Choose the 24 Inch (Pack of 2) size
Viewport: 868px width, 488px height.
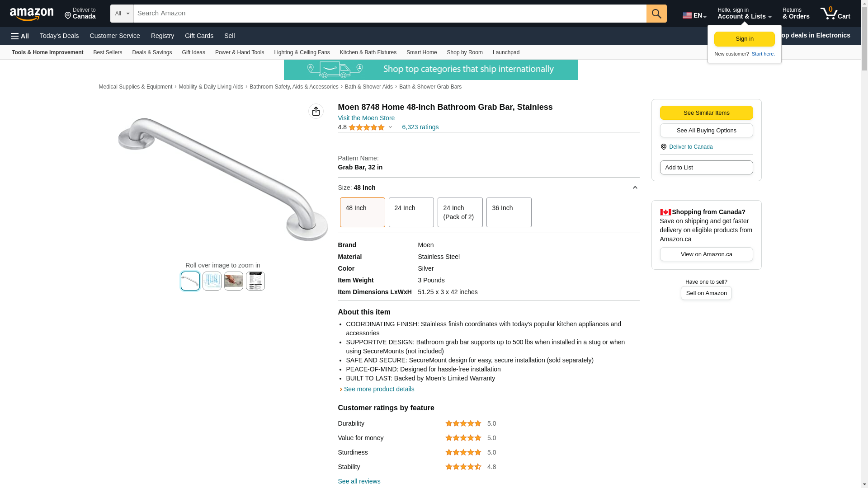460,212
